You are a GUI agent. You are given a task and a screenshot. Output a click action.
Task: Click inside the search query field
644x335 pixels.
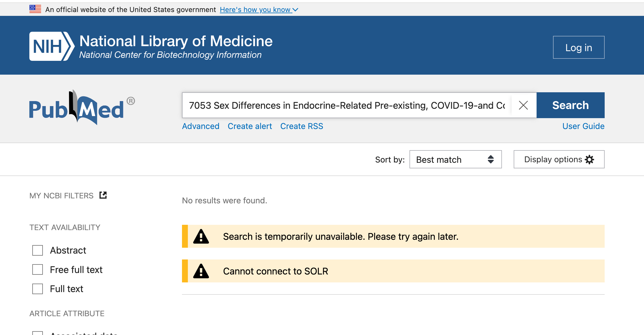346,105
